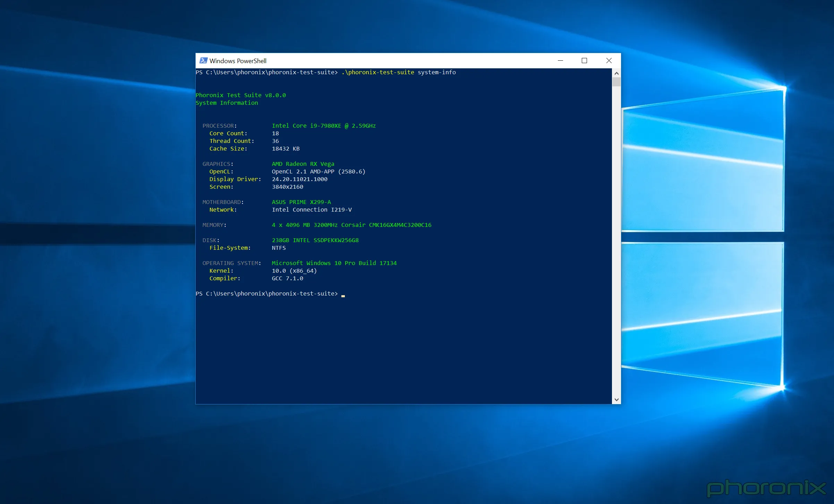Click the ASUS PRIME X299-A motherboard entry
834x504 pixels.
pyautogui.click(x=301, y=202)
